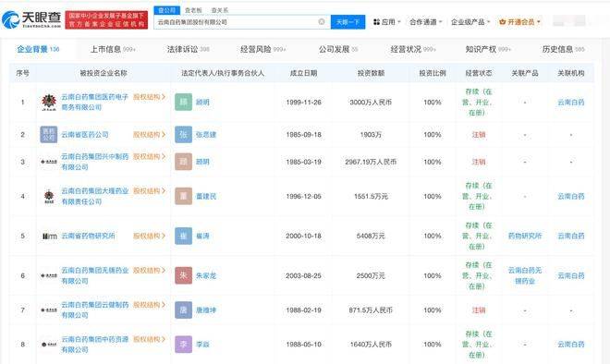Expand 股权结构 for row 7 云健制药
This screenshot has height=364, width=610.
150,305
